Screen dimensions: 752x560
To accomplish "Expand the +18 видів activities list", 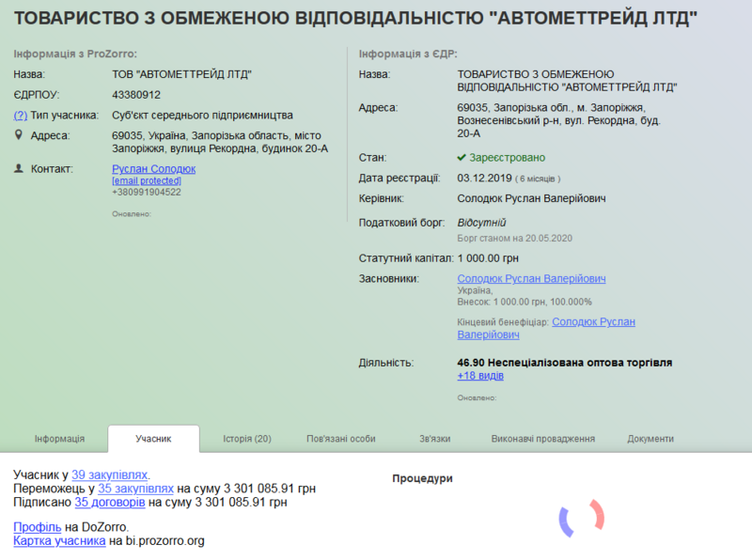I will coord(480,376).
